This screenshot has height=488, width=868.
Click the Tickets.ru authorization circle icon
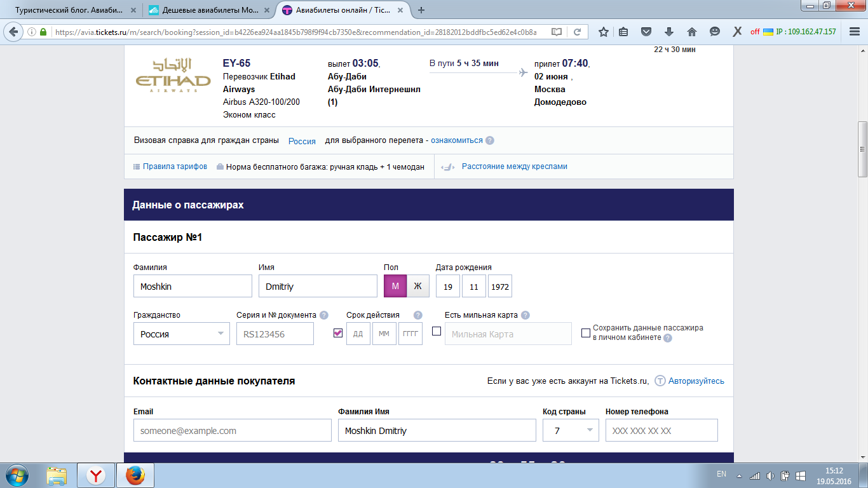coord(660,381)
